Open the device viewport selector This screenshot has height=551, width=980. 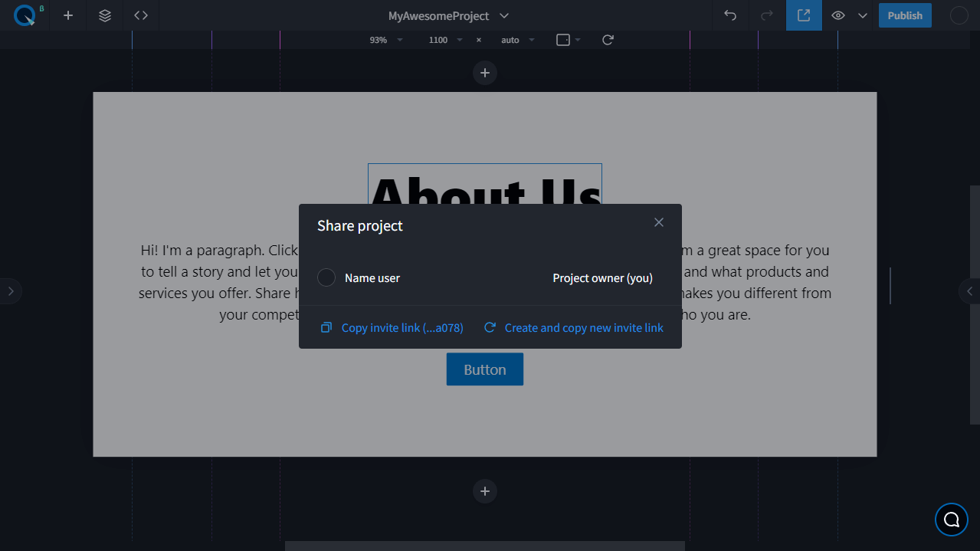[569, 40]
